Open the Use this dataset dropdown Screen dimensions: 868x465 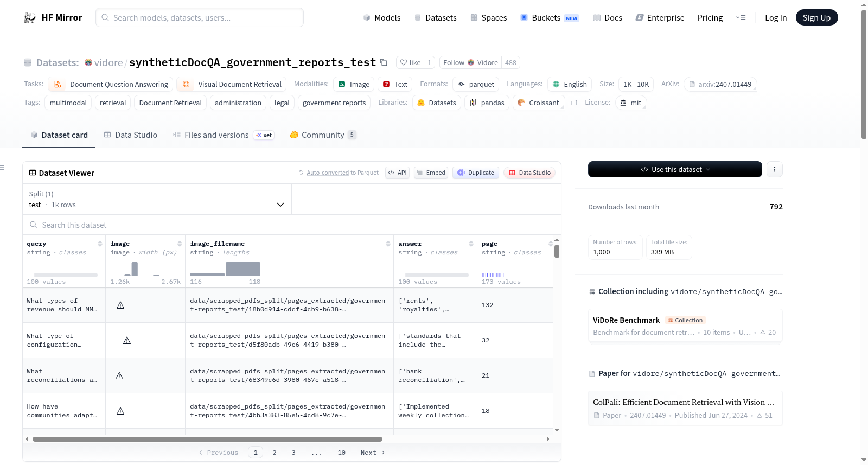pos(675,169)
